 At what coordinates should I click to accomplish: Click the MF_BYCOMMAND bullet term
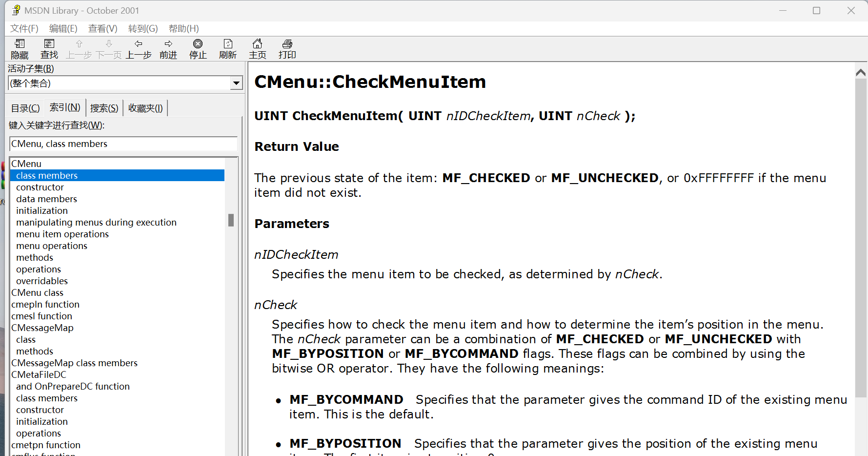tap(346, 399)
